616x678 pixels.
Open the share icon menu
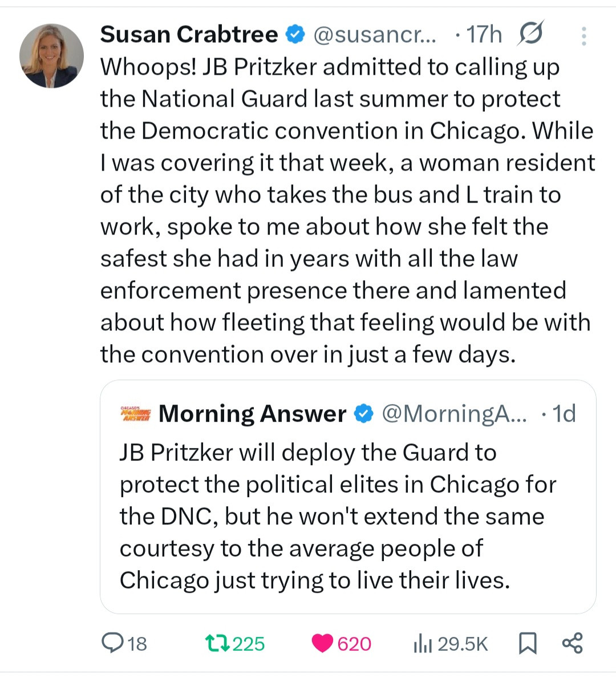coord(572,643)
